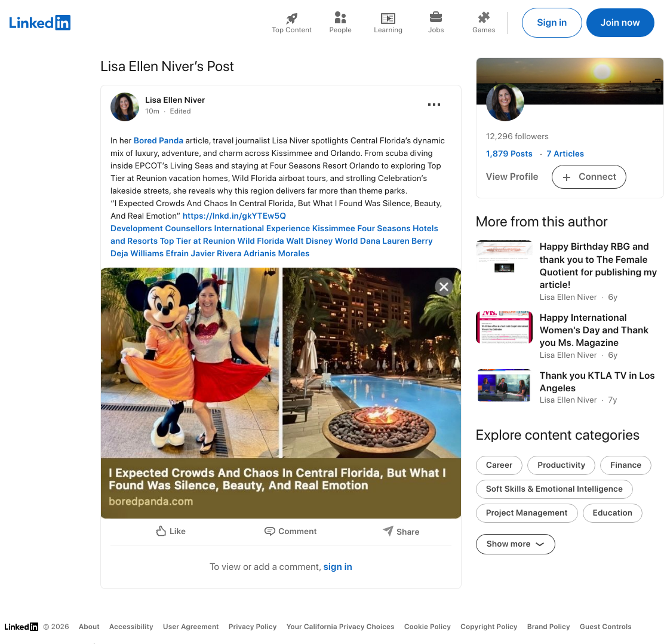Open Thank you KTLA TV article

pos(597,382)
